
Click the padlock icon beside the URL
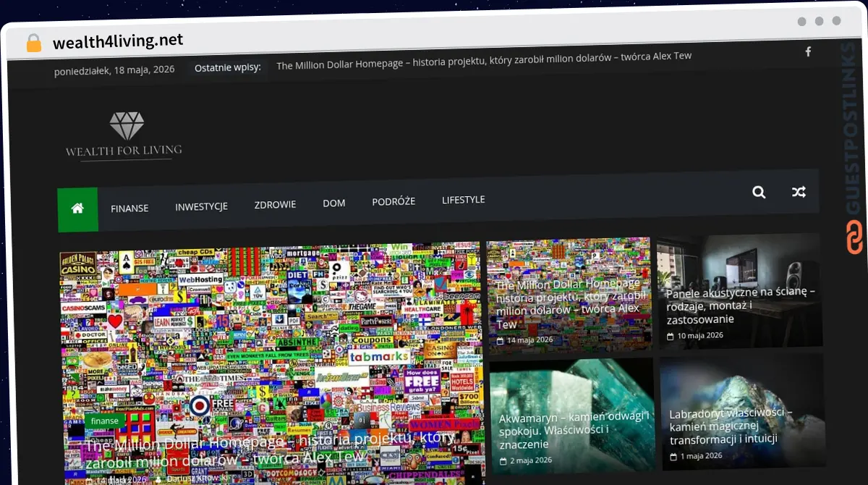33,43
